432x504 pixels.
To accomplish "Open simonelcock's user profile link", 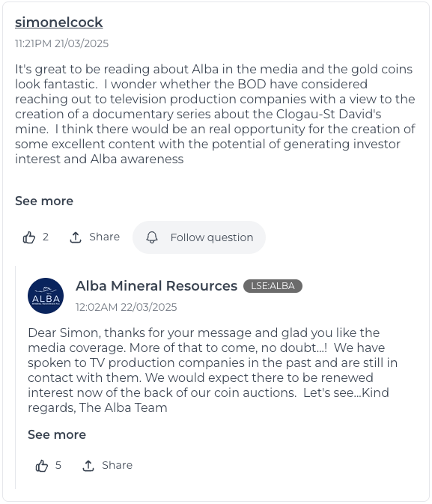I will [x=59, y=22].
